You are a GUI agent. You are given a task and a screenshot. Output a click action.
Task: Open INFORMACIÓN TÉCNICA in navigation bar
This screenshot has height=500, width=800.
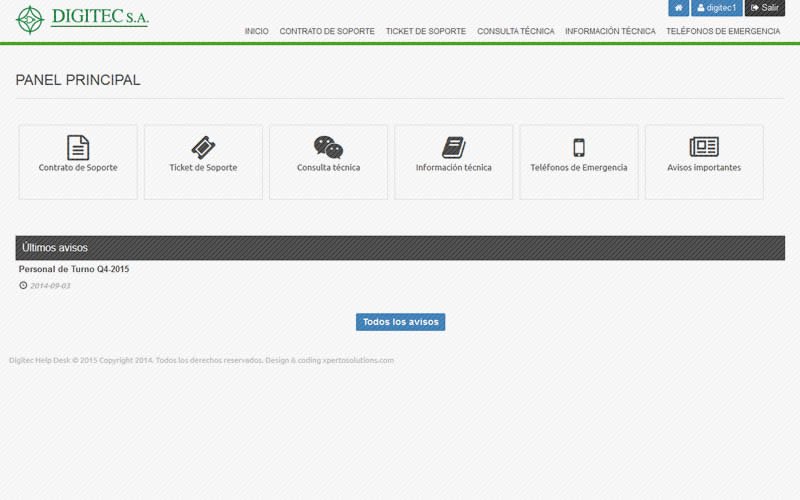(x=610, y=32)
